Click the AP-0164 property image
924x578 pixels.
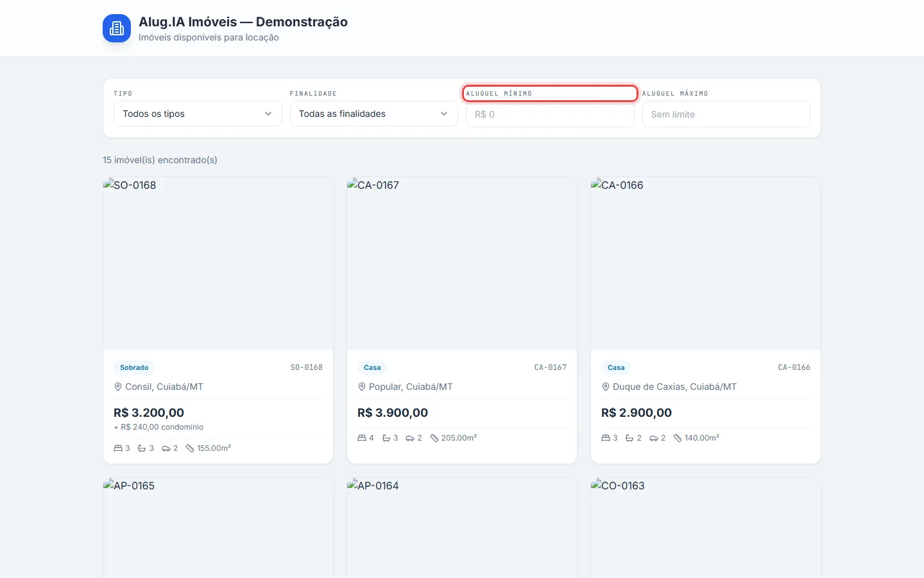(x=462, y=528)
